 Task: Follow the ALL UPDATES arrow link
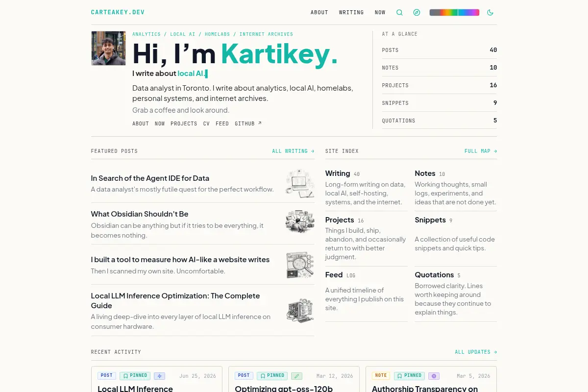click(476, 352)
